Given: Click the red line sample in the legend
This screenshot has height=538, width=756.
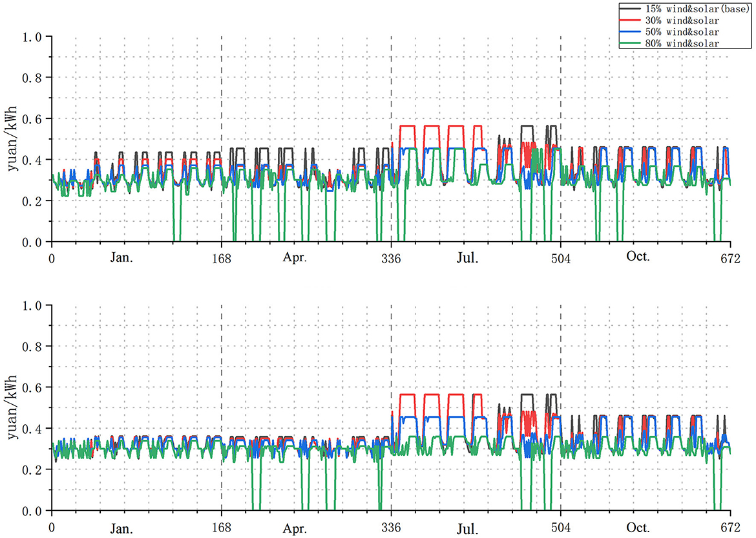Looking at the screenshot, I should pos(631,21).
